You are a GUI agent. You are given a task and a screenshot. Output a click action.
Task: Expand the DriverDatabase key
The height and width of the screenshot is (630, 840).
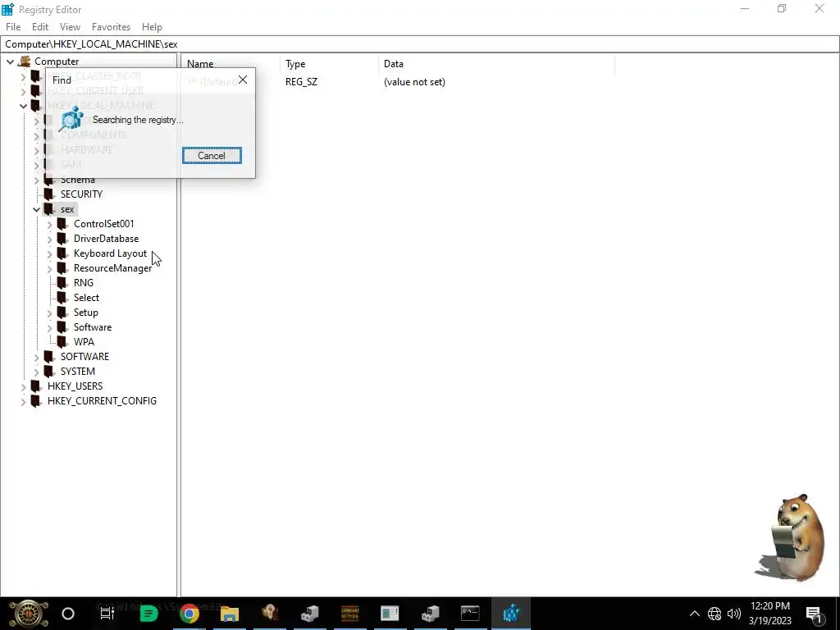50,239
